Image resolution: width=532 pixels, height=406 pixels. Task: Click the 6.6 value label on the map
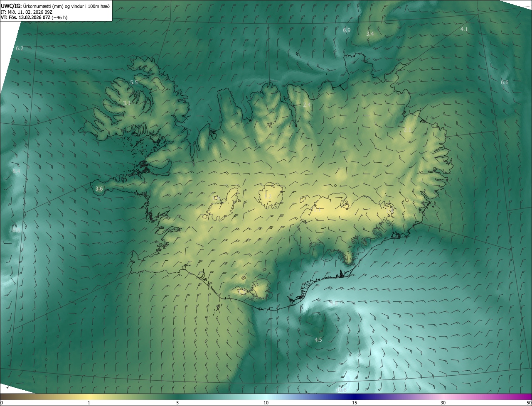(x=505, y=83)
